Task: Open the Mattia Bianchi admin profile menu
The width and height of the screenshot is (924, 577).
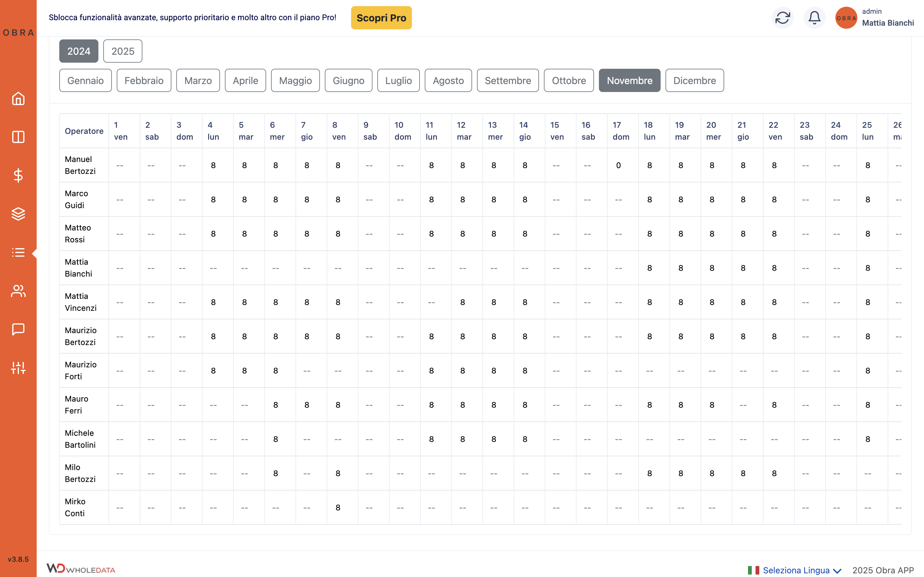Action: click(x=875, y=17)
